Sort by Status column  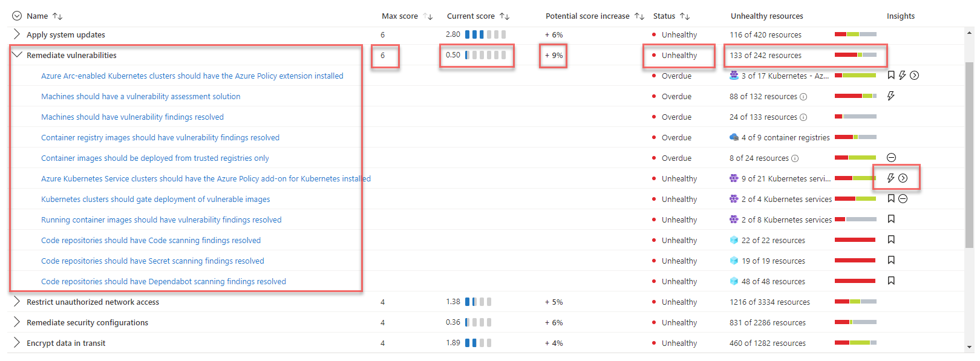pos(685,16)
